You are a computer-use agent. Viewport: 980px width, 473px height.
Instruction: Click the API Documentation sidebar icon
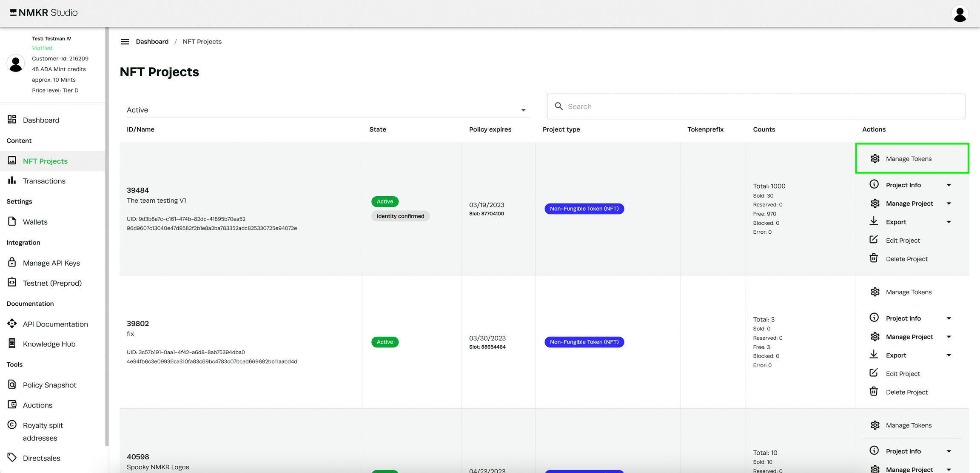click(x=12, y=324)
